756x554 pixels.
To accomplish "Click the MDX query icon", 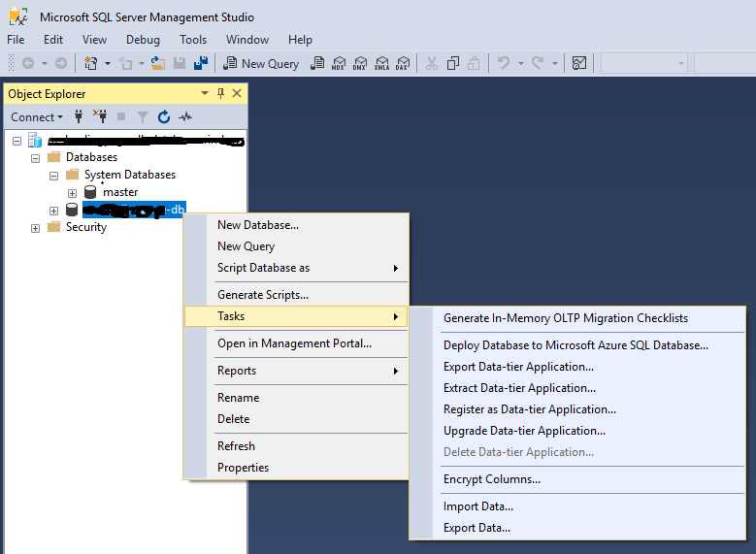I will (x=339, y=63).
